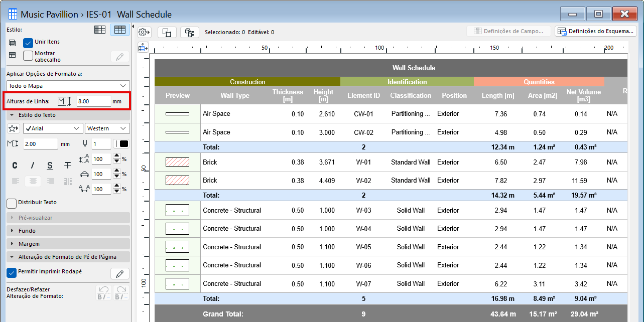Screen dimensions: 644x322
Task: Apply strikethrough text formatting
Action: [x=68, y=166]
